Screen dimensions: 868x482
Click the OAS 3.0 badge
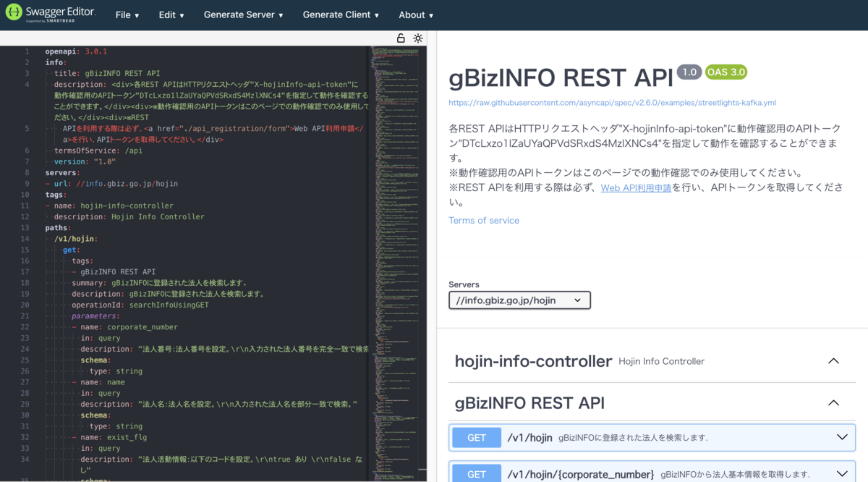(726, 72)
